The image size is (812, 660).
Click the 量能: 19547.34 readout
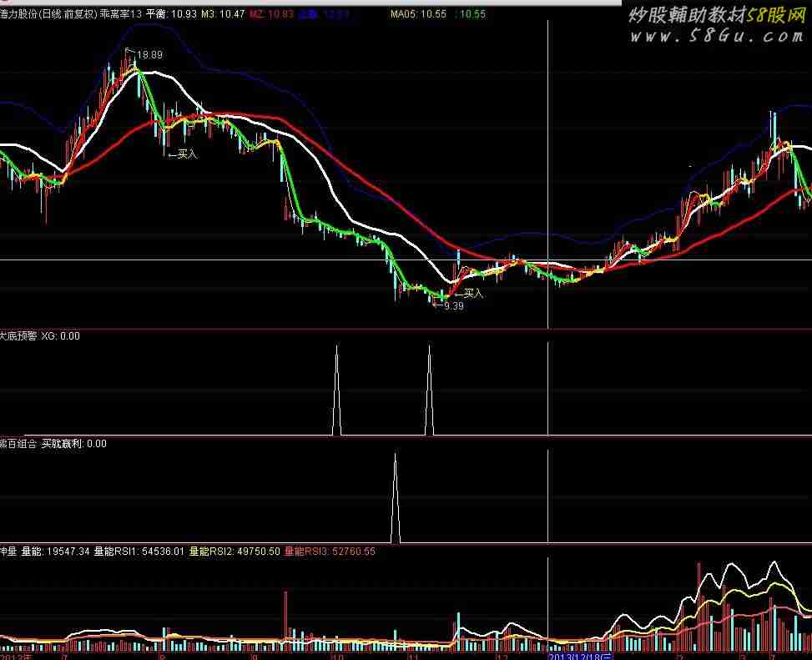[55, 552]
